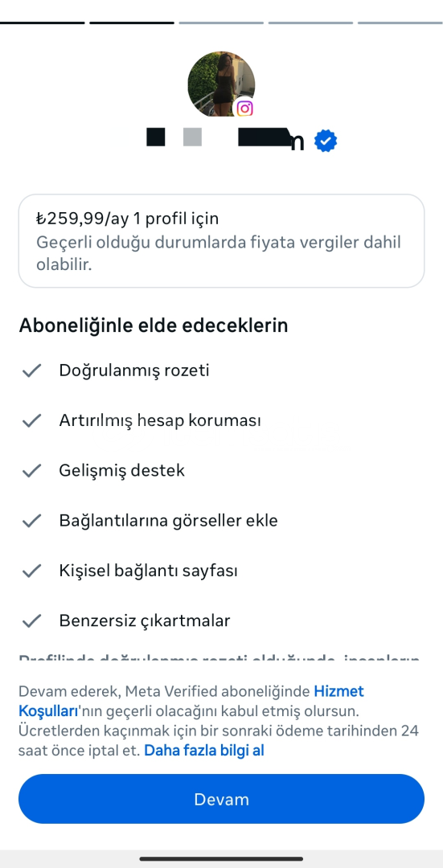Image resolution: width=443 pixels, height=868 pixels.
Task: Tap checkmark beside Benzersiz çıkartmalar
Action: 32,620
